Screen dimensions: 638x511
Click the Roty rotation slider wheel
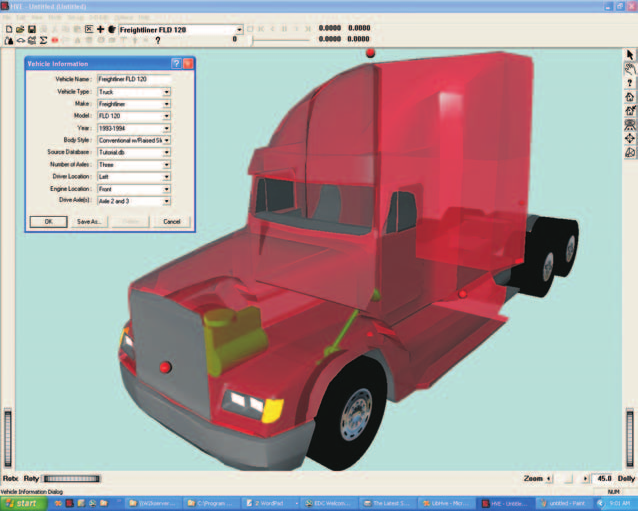[x=72, y=479]
